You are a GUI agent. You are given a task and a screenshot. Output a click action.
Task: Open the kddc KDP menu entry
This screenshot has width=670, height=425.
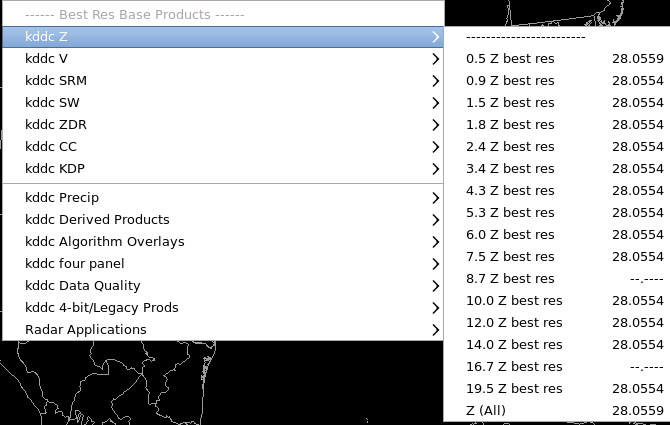[x=223, y=169]
